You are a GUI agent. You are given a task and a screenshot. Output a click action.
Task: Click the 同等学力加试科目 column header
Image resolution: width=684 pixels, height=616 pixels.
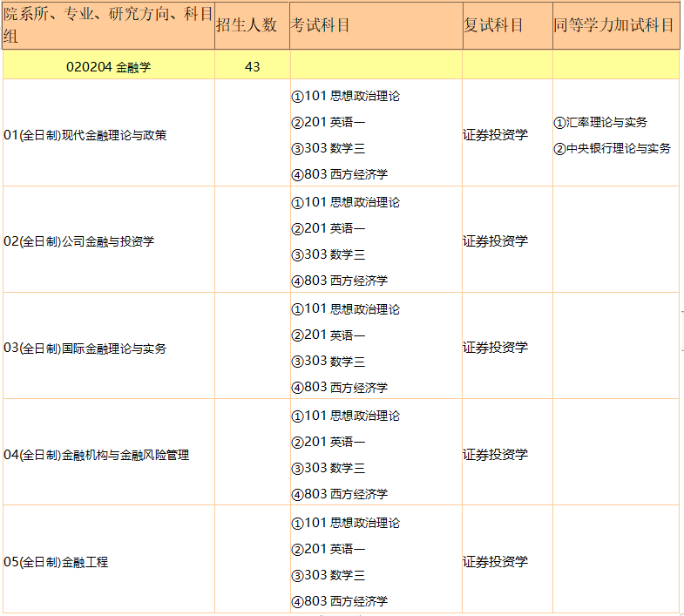tap(614, 26)
